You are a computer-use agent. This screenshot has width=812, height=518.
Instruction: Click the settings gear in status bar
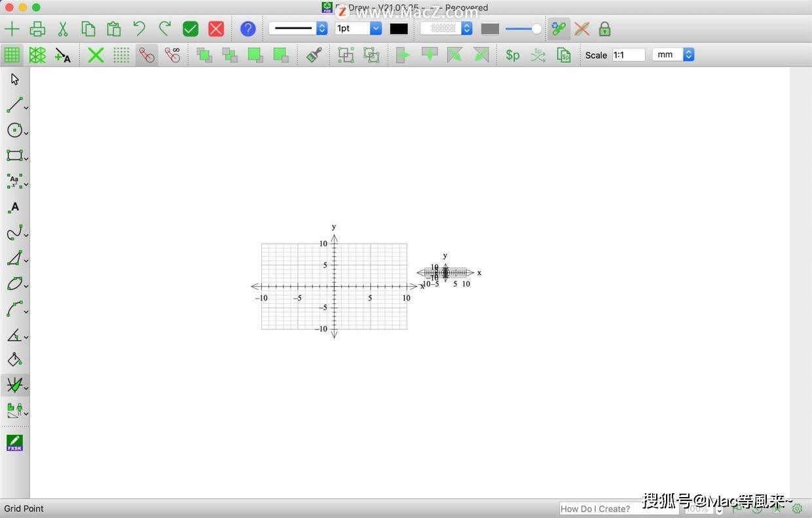tap(798, 508)
